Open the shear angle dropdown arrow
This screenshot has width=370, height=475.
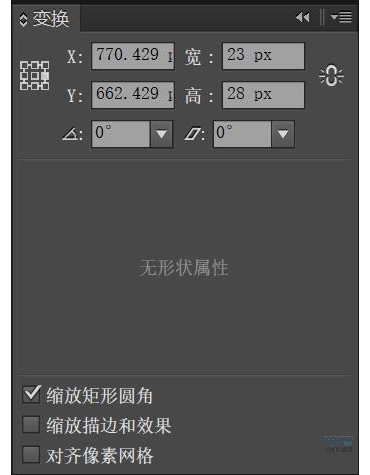[283, 134]
